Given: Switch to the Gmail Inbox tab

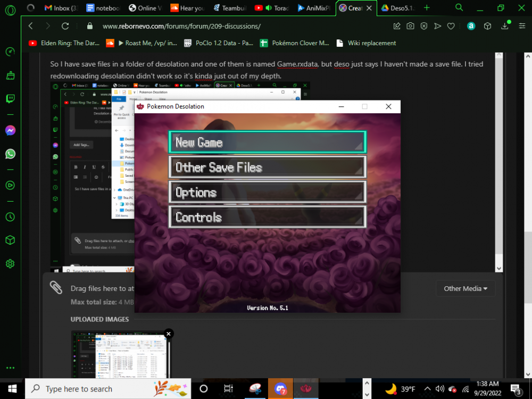Looking at the screenshot, I should point(61,8).
